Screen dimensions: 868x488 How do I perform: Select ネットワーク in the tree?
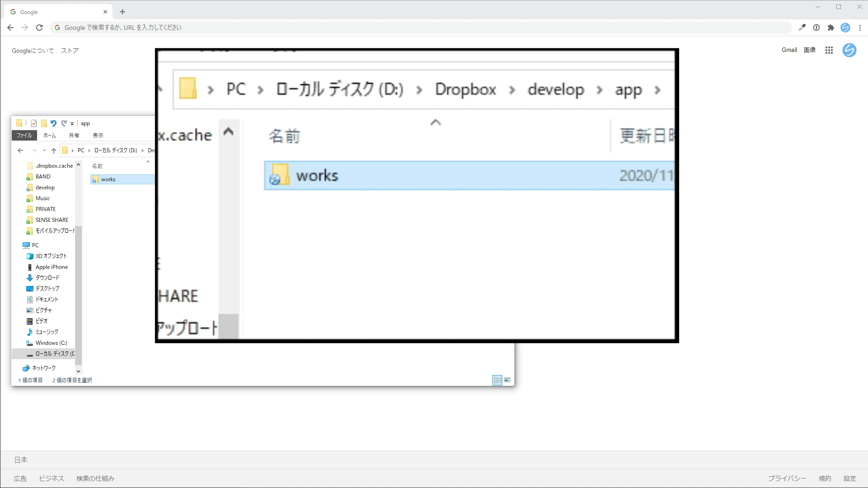(x=39, y=368)
